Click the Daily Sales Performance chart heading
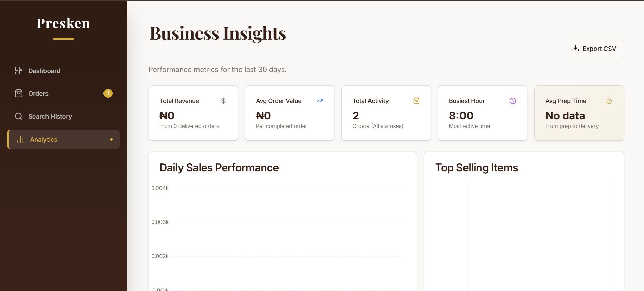Image resolution: width=644 pixels, height=291 pixels. [219, 168]
